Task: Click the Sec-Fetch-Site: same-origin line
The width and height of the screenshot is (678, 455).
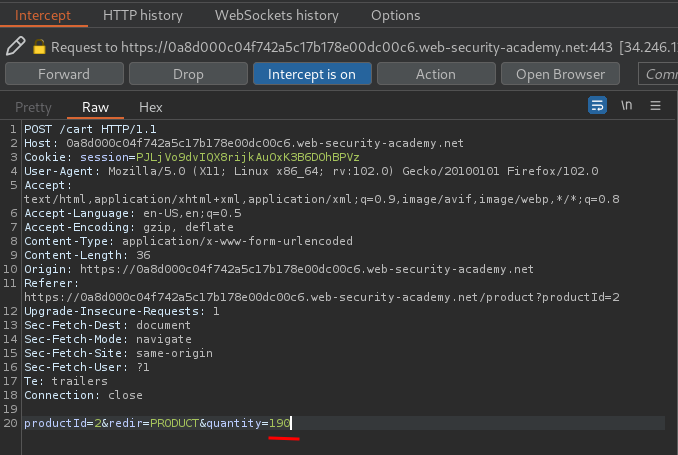Action: [x=118, y=353]
